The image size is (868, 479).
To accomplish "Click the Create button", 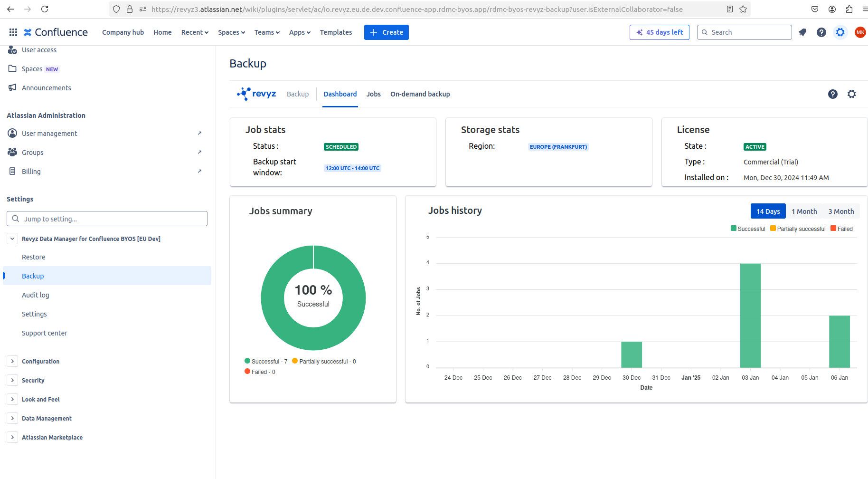I will (x=387, y=32).
